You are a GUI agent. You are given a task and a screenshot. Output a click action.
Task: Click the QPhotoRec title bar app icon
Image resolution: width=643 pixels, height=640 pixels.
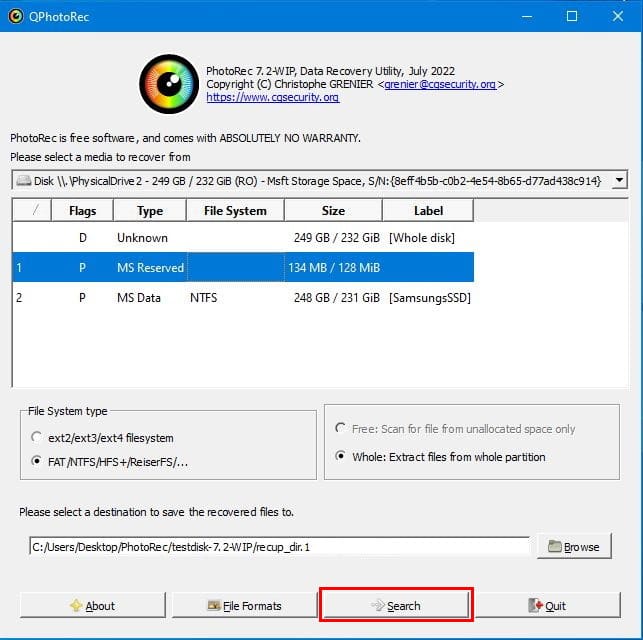click(x=16, y=16)
